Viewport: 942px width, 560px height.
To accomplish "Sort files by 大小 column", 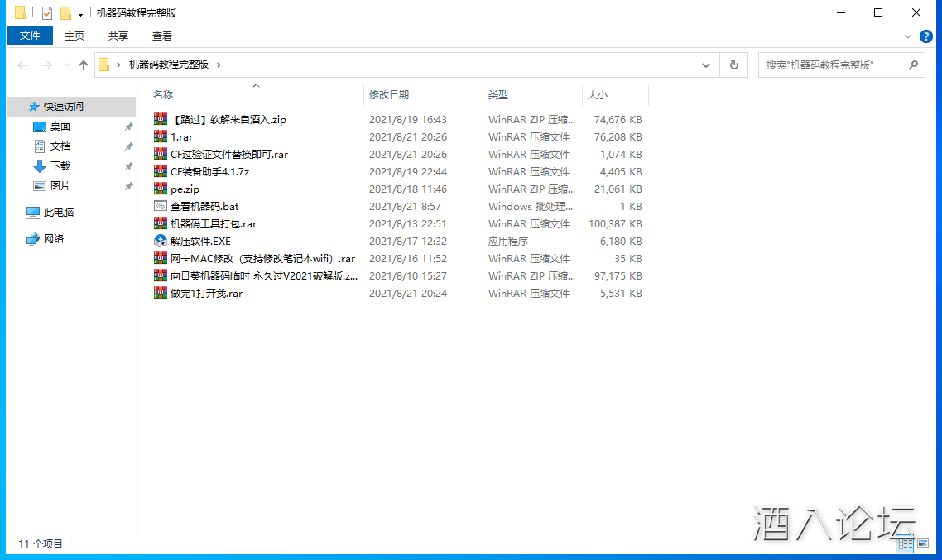I will click(x=597, y=95).
